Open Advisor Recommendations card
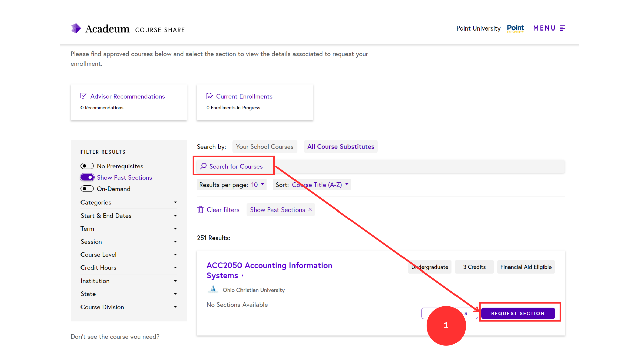Screen dimensions: 644x362 [129, 102]
